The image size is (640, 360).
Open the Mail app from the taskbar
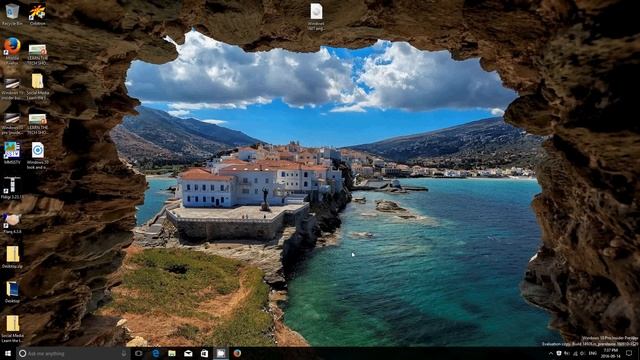pyautogui.click(x=188, y=353)
